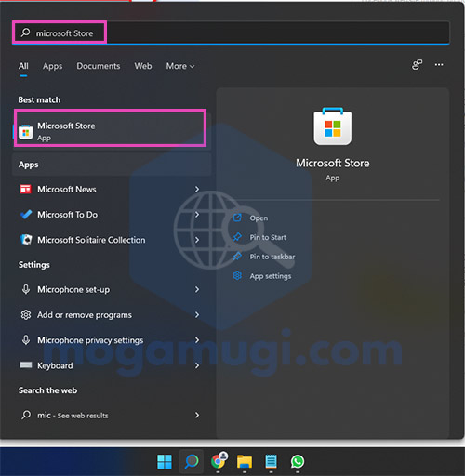Open the Keyboard setting result
Image resolution: width=465 pixels, height=476 pixels.
pos(112,365)
